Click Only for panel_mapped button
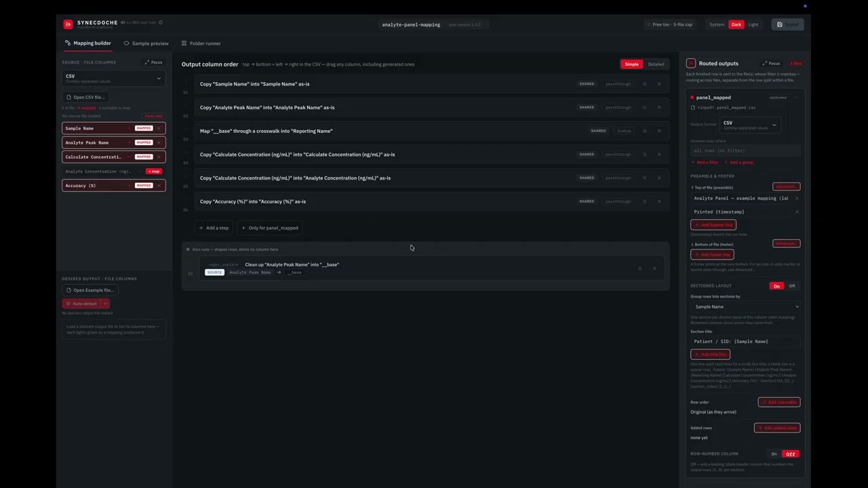 (270, 228)
